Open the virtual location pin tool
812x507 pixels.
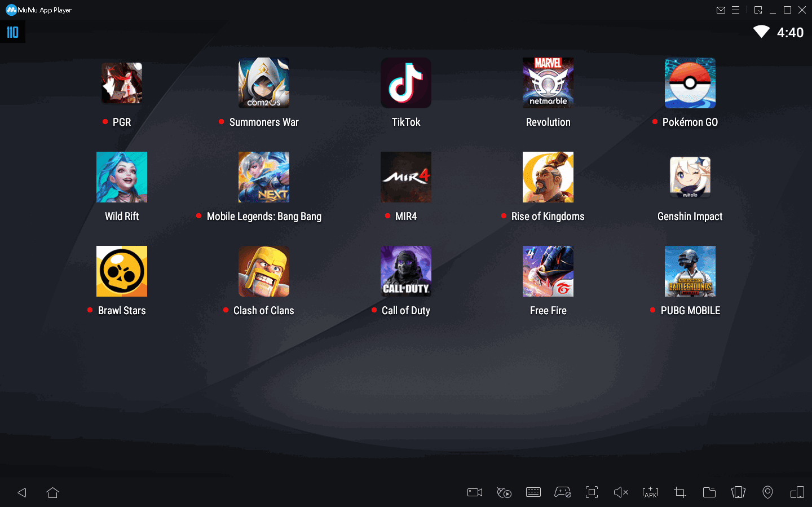pyautogui.click(x=767, y=492)
